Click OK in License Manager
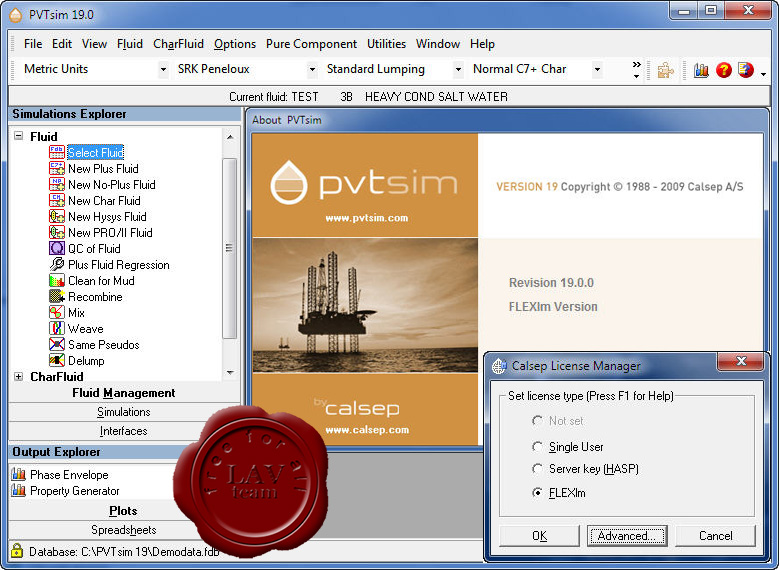The height and width of the screenshot is (570, 779). pyautogui.click(x=540, y=536)
